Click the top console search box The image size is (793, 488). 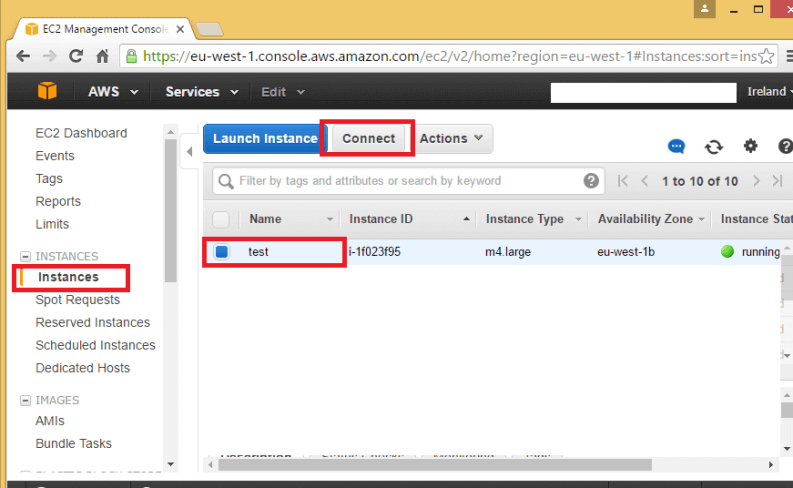pyautogui.click(x=643, y=93)
